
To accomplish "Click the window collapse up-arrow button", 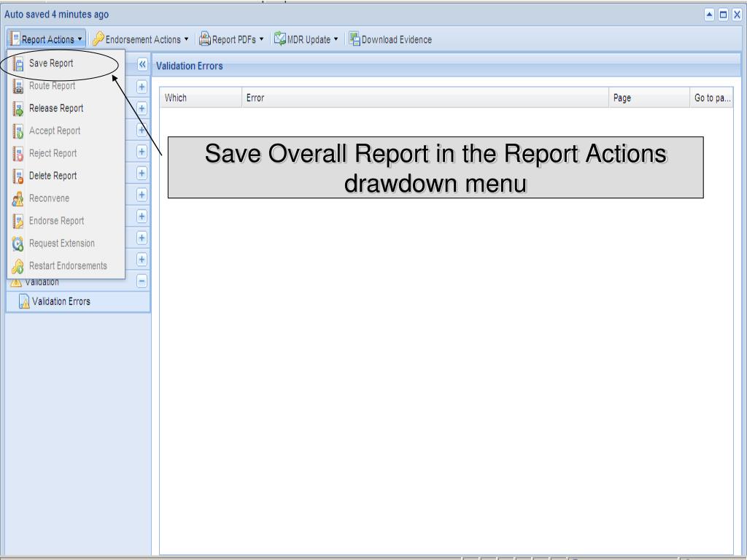I will [709, 15].
